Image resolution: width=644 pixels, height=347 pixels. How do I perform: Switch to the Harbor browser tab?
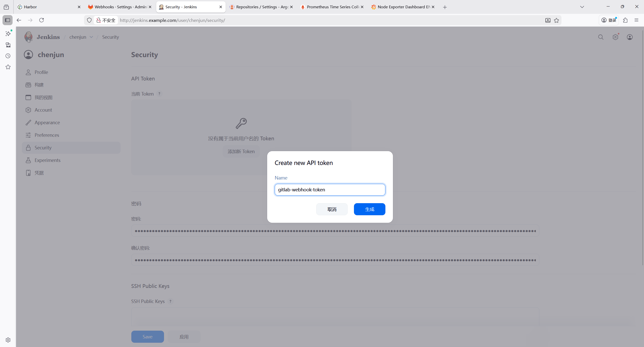48,7
